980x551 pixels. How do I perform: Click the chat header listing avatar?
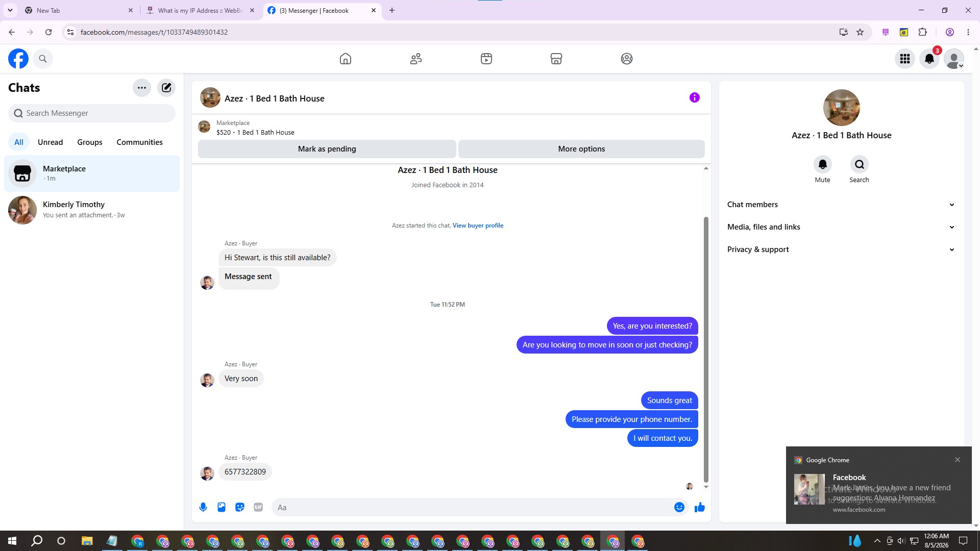[x=210, y=97]
